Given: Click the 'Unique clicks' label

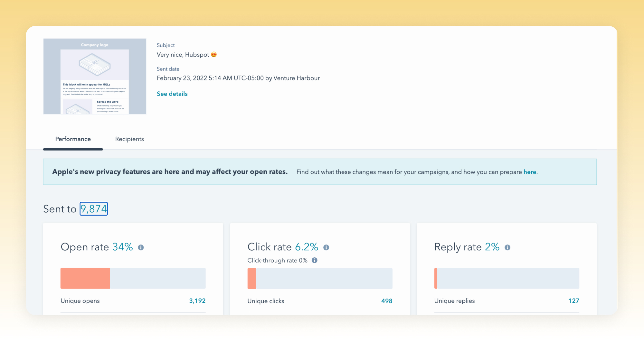Looking at the screenshot, I should [x=266, y=301].
